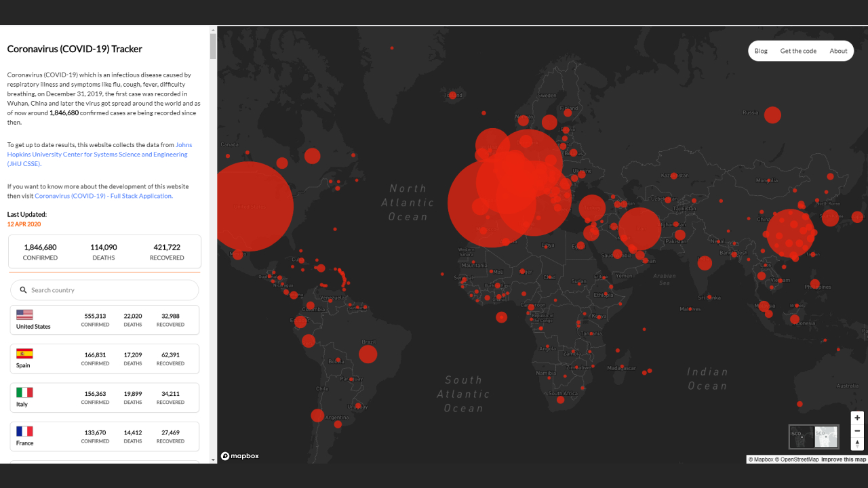This screenshot has width=868, height=488.
Task: Focus the Search country input field
Action: pyautogui.click(x=104, y=290)
